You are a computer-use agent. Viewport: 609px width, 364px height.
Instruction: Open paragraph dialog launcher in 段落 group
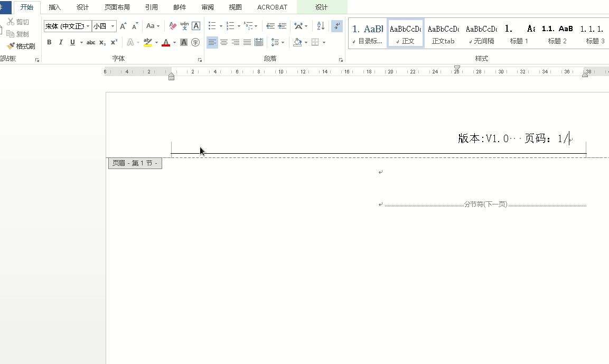[x=341, y=60]
